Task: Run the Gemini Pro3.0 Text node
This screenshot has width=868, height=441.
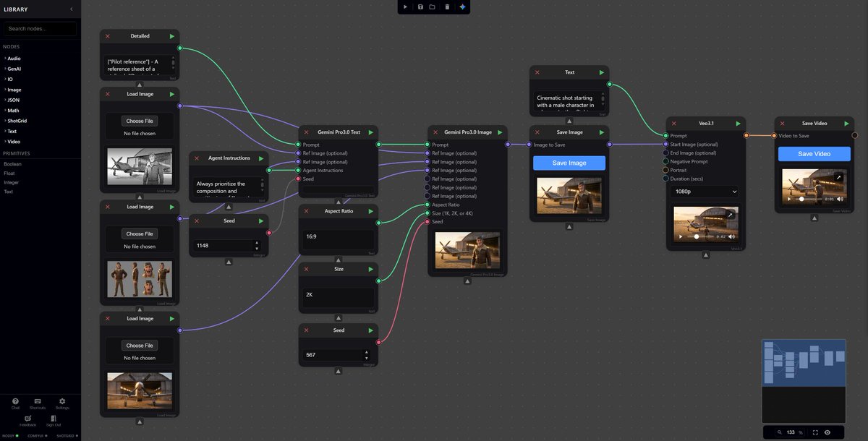Action: click(x=370, y=132)
